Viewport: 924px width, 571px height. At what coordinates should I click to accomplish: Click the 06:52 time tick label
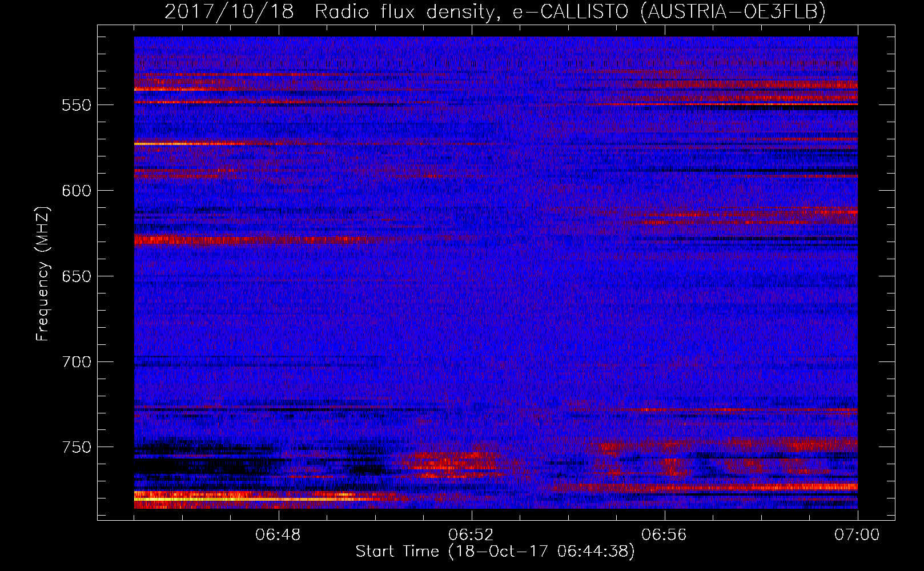(471, 535)
